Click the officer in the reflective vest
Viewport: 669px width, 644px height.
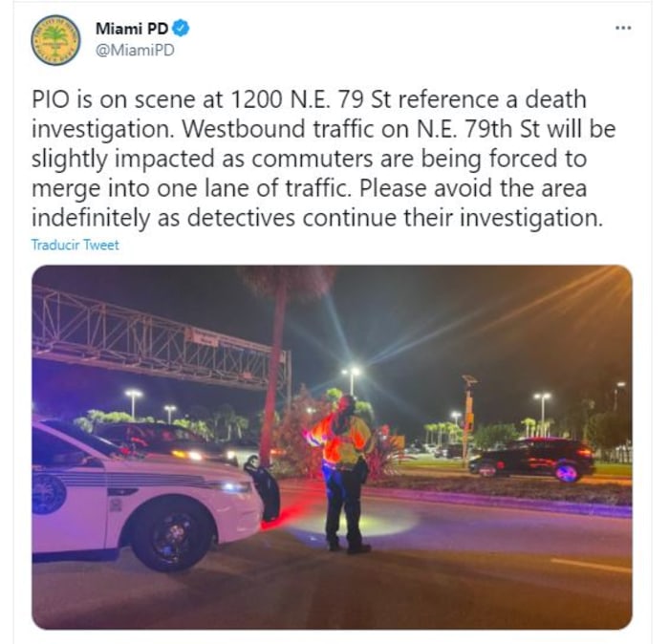point(343,473)
